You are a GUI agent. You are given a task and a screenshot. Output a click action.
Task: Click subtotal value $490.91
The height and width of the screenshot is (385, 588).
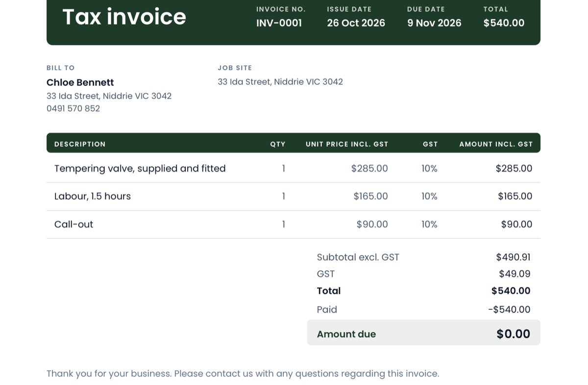pos(514,257)
